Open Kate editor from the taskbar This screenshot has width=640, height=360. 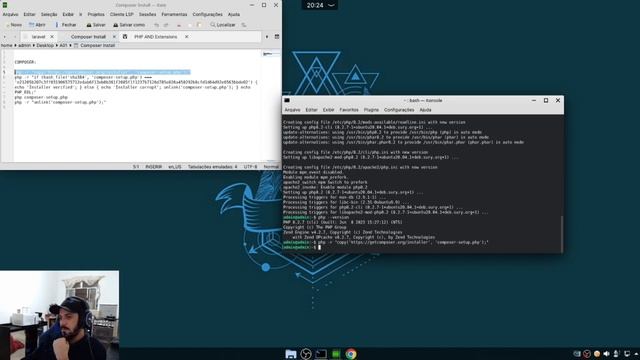pyautogui.click(x=336, y=354)
